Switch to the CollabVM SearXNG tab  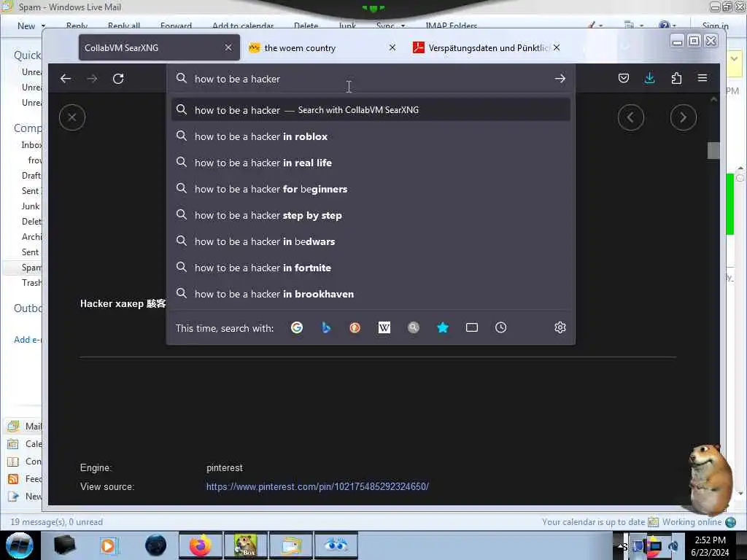click(x=159, y=47)
